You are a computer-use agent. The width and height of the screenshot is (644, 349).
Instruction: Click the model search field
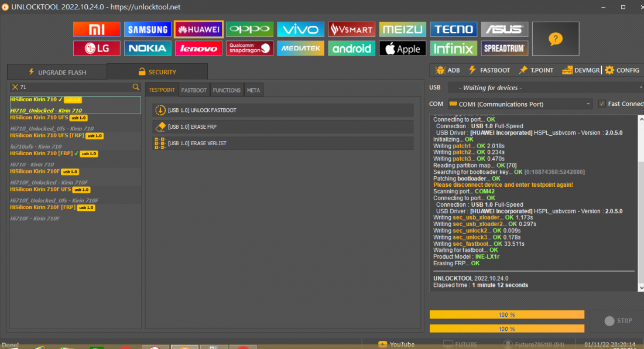pos(76,87)
